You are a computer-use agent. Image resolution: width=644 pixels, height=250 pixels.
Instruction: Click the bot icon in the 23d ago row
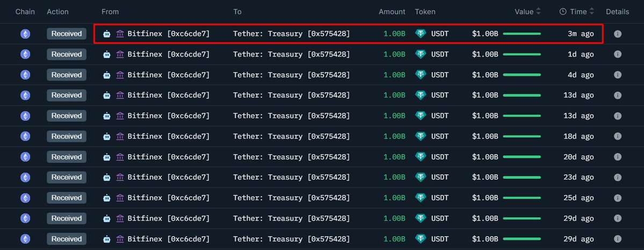pos(107,178)
